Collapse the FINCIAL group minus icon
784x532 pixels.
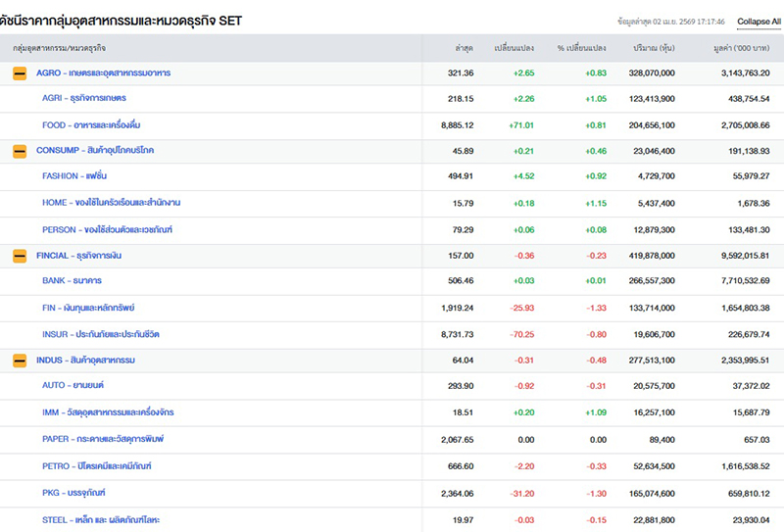pyautogui.click(x=20, y=256)
